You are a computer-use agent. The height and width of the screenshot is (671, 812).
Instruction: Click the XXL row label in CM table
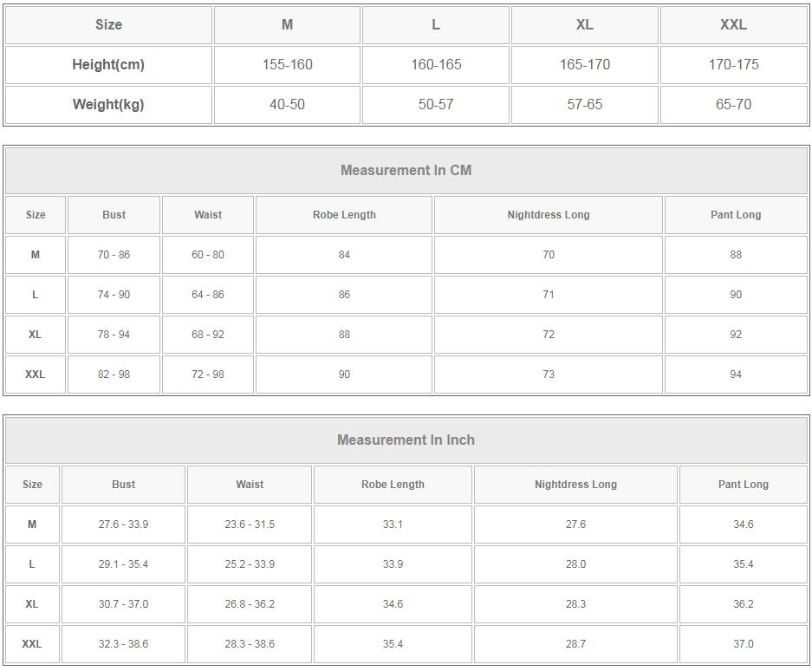tap(36, 375)
